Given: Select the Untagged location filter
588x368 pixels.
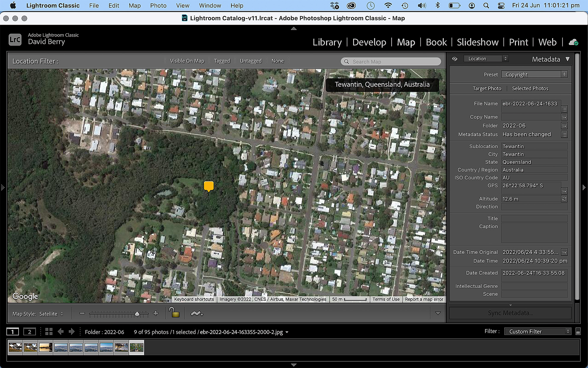Looking at the screenshot, I should coord(250,61).
